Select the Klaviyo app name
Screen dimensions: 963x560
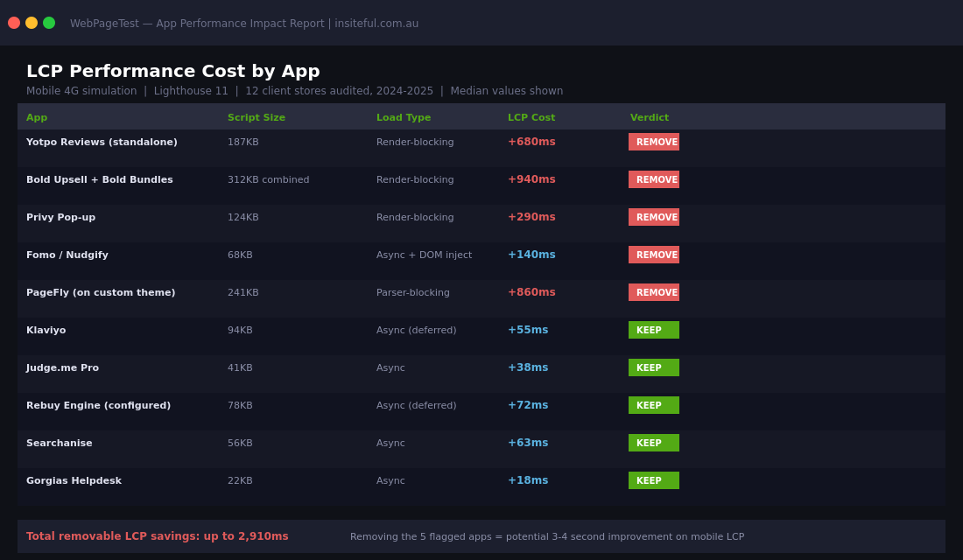(46, 331)
